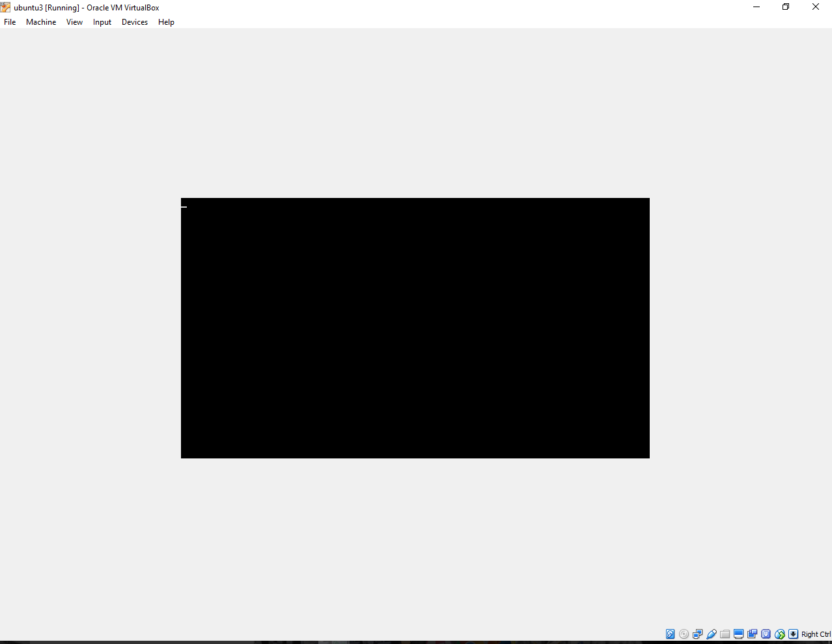Open the Input menu
Screen dimensions: 832x644
(102, 22)
